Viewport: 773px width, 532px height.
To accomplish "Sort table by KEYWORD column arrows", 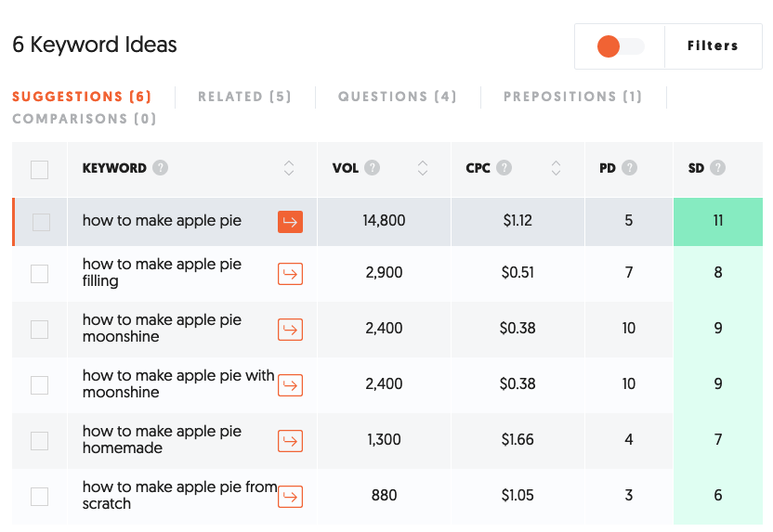I will 289,168.
